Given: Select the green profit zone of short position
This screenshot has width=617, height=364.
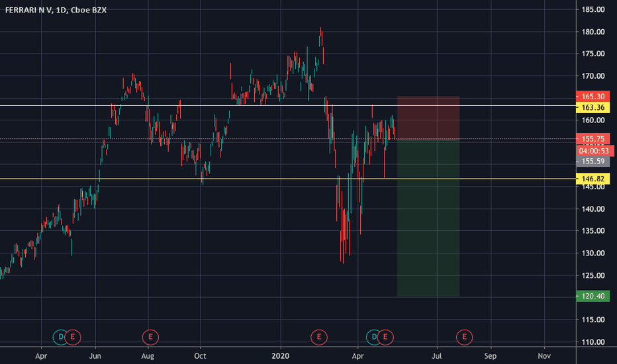Looking at the screenshot, I should (428, 218).
